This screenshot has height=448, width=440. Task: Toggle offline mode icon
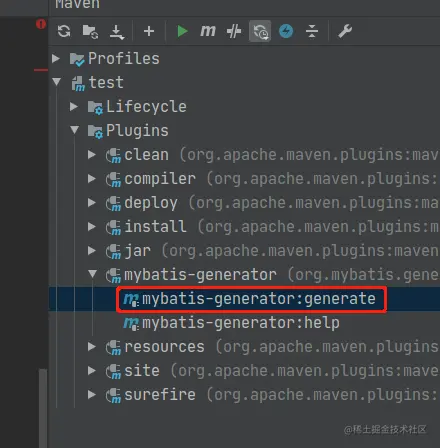coord(234,31)
